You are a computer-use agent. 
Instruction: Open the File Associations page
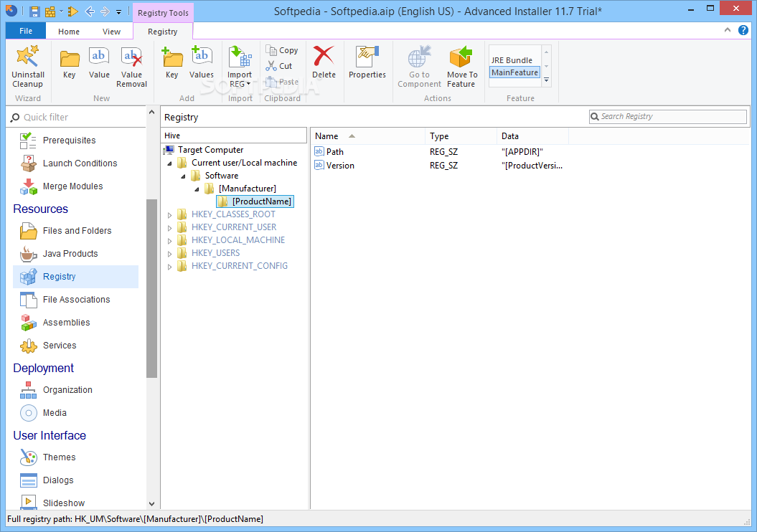[x=76, y=300]
